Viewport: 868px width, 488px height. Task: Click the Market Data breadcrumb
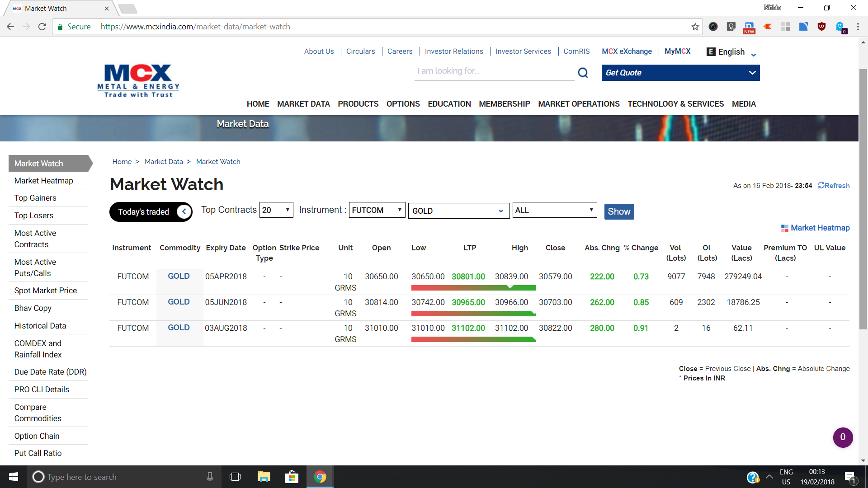pos(164,162)
